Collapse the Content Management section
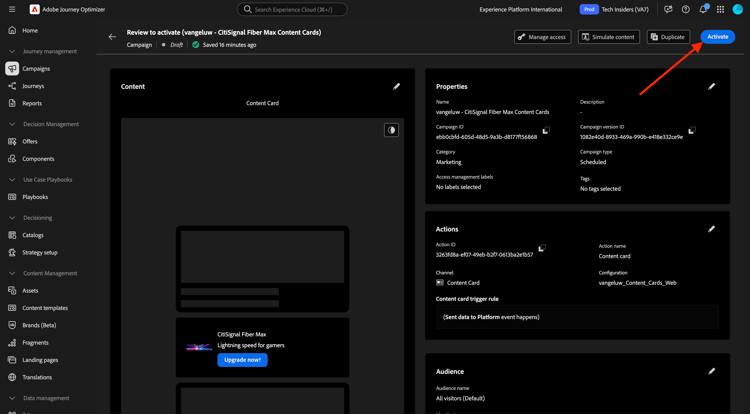 click(12, 273)
